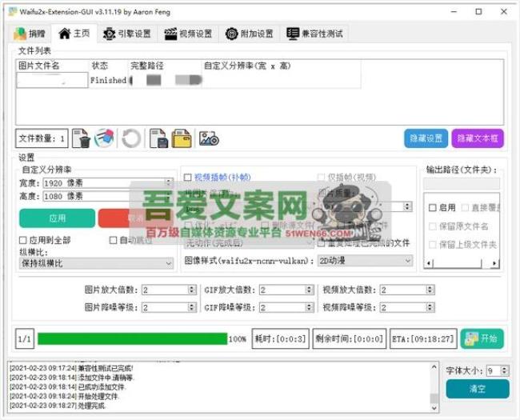Toggle the 自动跳过 checkbox
This screenshot has height=420, width=520.
(x=113, y=240)
